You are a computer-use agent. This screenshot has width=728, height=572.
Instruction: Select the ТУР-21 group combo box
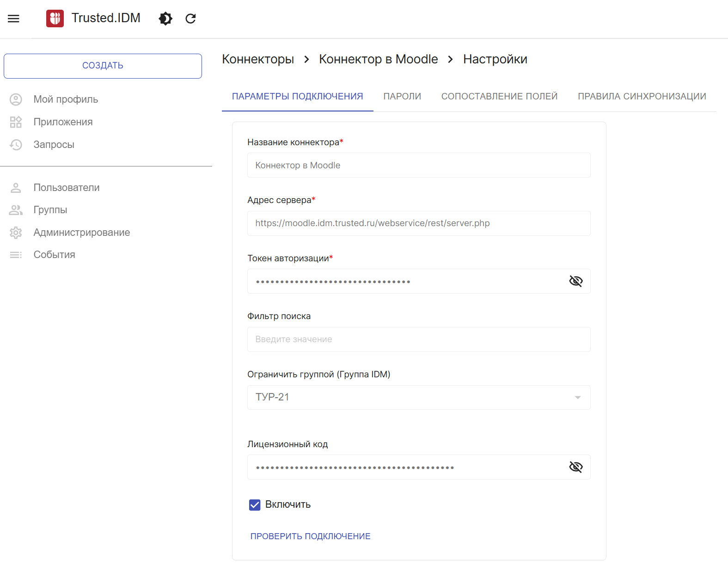click(x=419, y=397)
